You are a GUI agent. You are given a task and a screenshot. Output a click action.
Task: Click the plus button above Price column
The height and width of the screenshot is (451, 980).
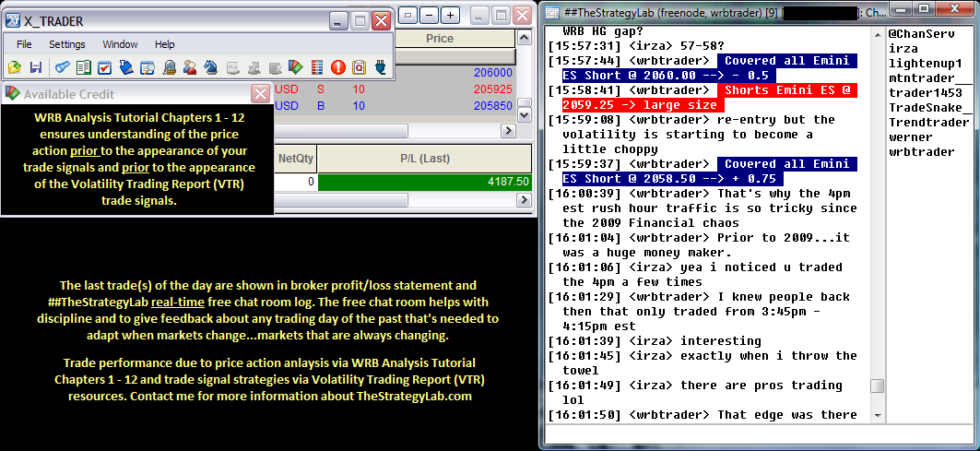tap(449, 15)
